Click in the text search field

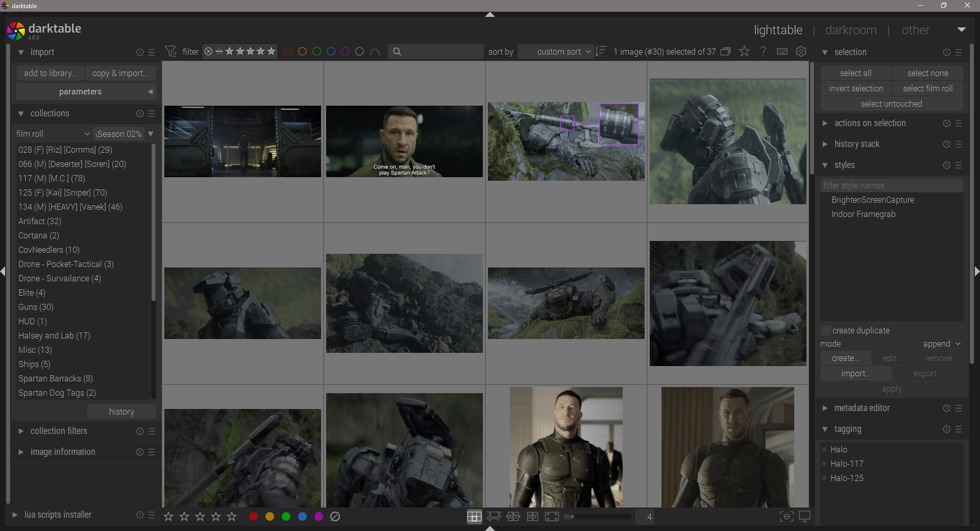point(439,52)
